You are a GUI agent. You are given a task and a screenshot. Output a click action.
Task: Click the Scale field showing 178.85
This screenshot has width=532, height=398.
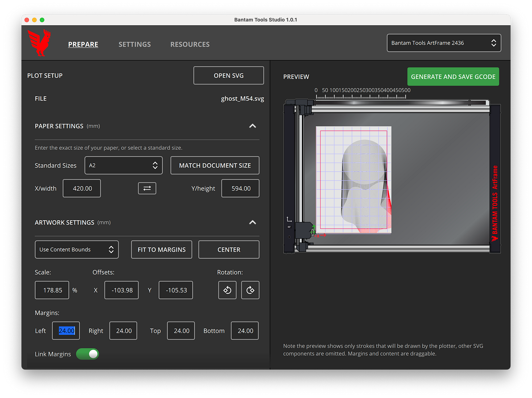tap(52, 290)
